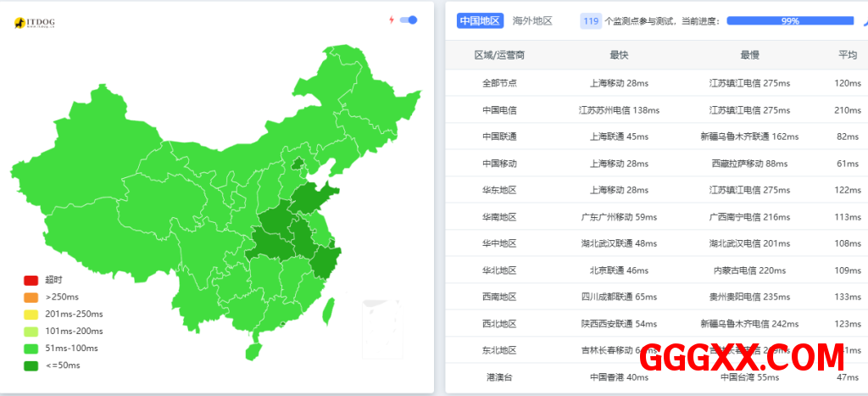Image resolution: width=868 pixels, height=396 pixels.
Task: Toggle the blue switch above the map
Action: point(409,20)
